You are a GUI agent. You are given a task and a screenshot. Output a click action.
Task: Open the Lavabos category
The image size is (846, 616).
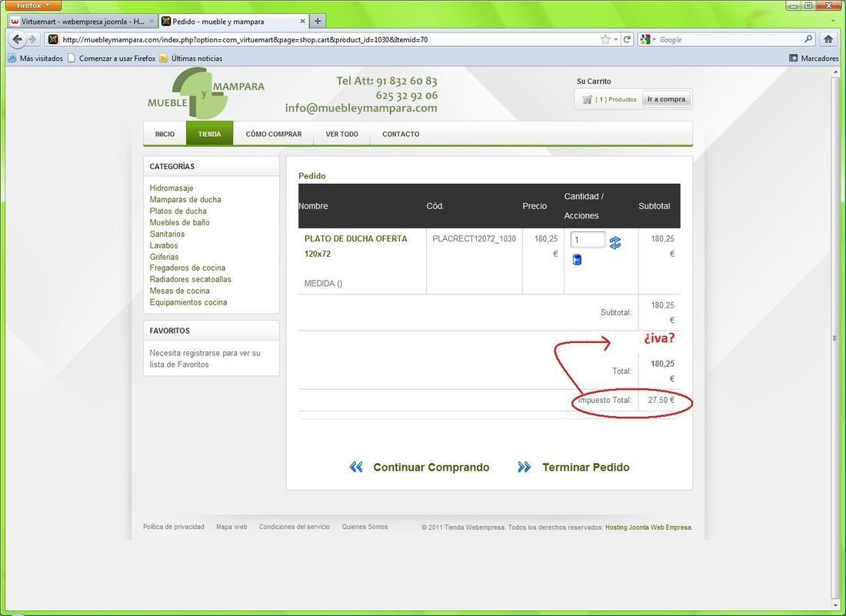[164, 245]
